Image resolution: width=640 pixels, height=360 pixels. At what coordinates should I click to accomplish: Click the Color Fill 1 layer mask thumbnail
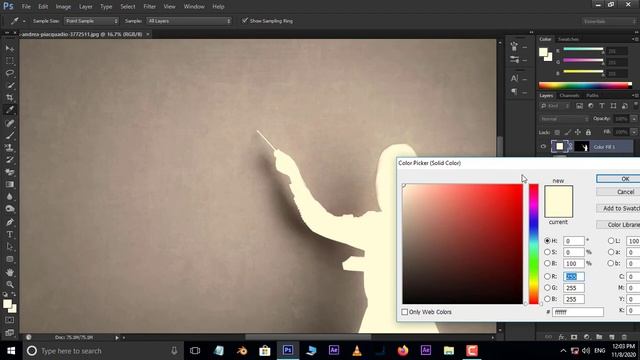tap(582, 147)
